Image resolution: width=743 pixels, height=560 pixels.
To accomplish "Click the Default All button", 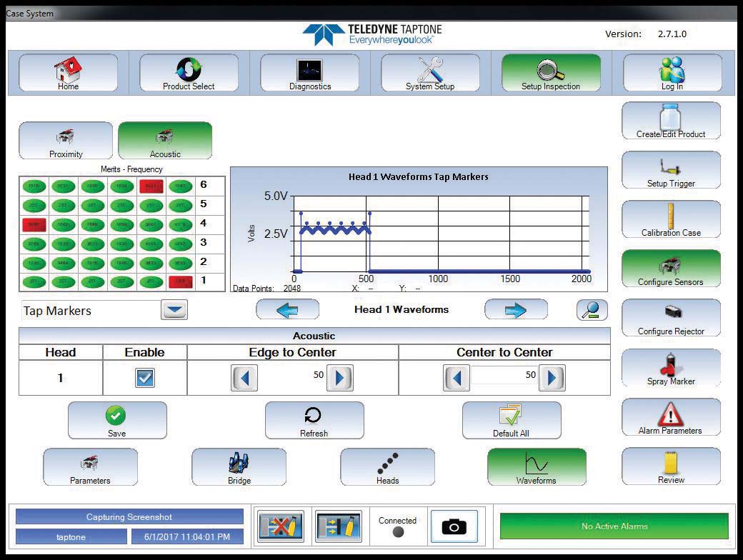I will (x=511, y=420).
